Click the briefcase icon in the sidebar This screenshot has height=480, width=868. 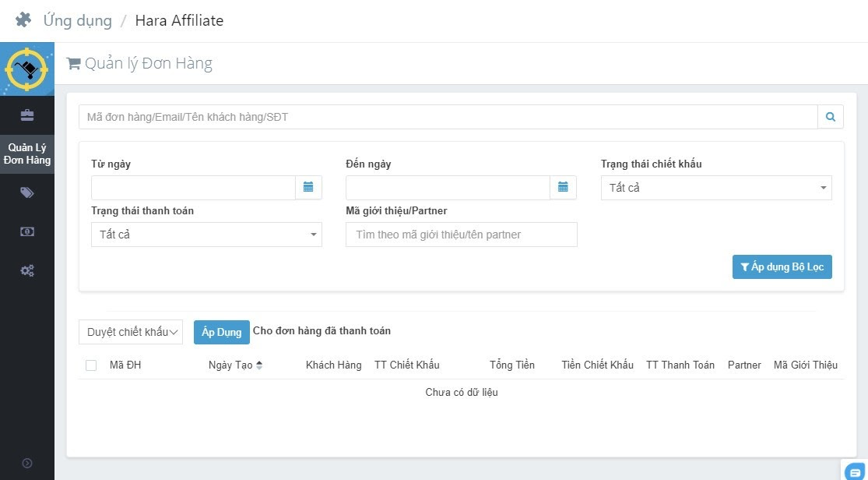click(27, 115)
